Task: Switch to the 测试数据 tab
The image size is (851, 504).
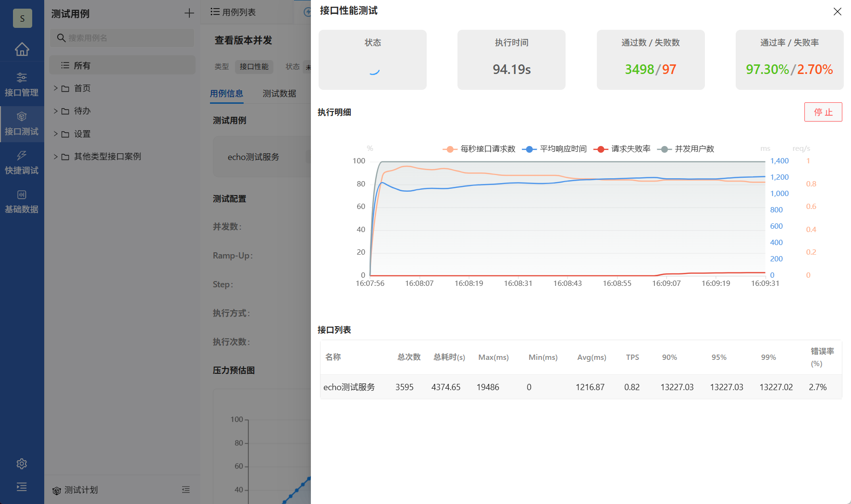Action: pos(279,94)
